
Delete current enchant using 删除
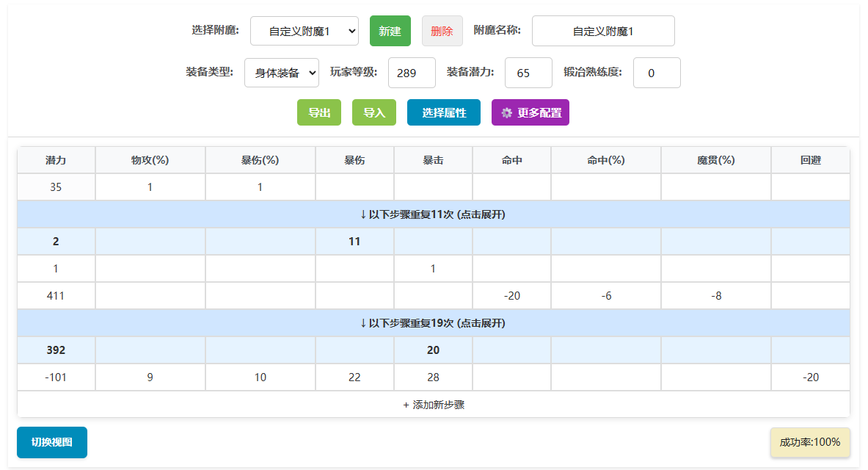pyautogui.click(x=442, y=31)
